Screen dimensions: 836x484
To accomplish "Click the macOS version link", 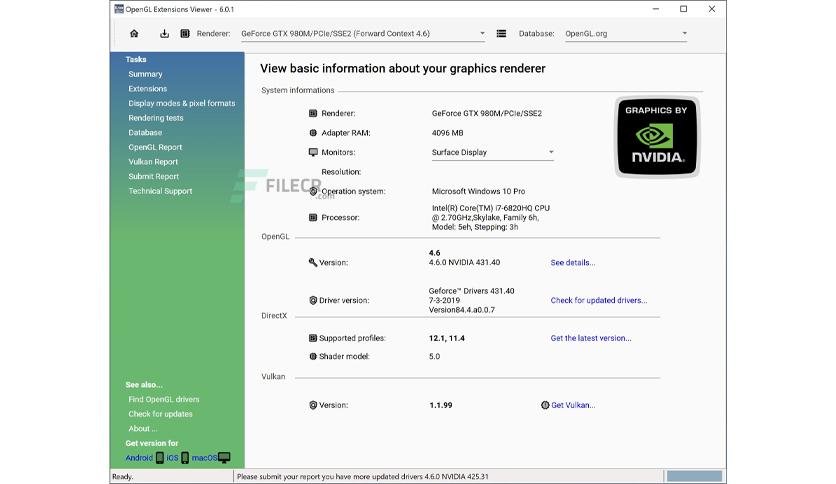I will (x=204, y=458).
